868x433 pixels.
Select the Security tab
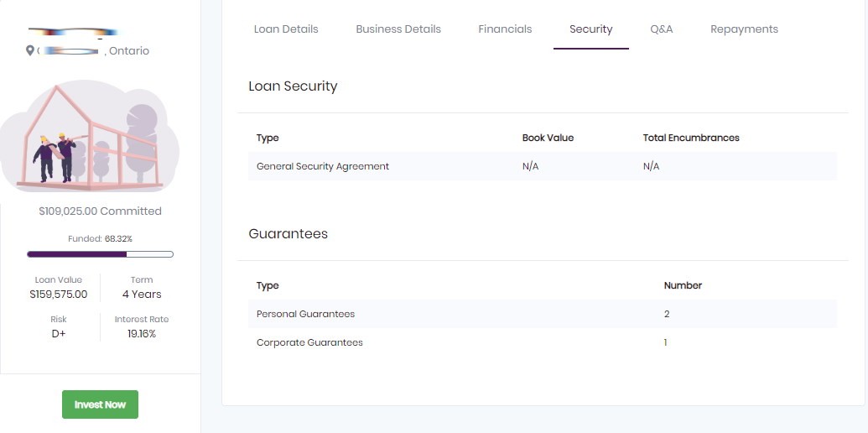(590, 29)
